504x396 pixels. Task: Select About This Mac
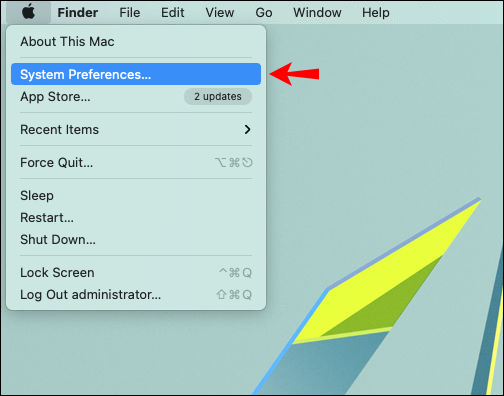[x=136, y=42]
